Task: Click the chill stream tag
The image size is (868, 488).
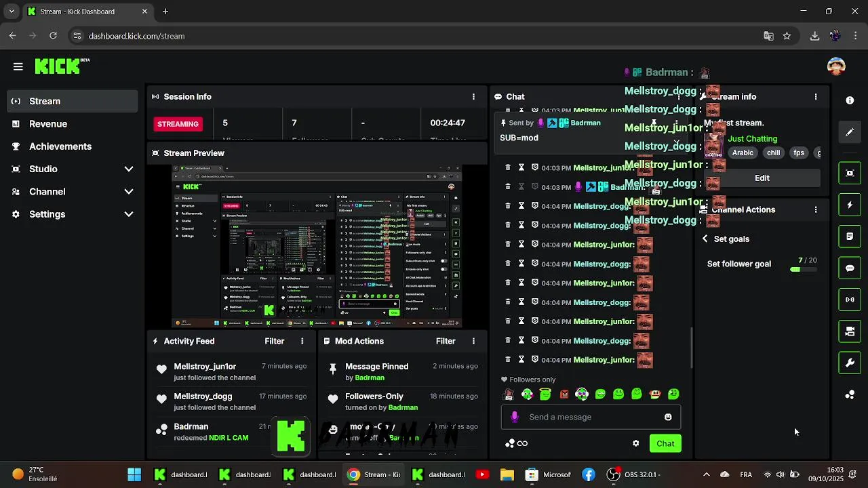Action: point(773,152)
